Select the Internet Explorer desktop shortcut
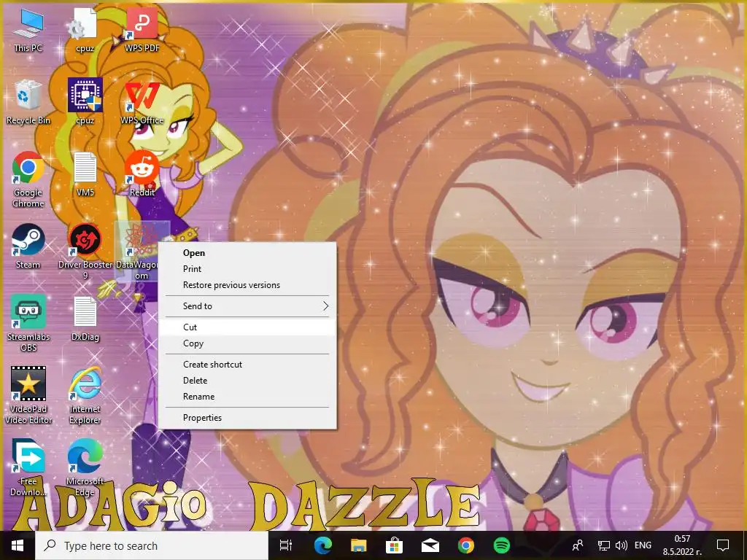The height and width of the screenshot is (560, 747). pyautogui.click(x=85, y=395)
